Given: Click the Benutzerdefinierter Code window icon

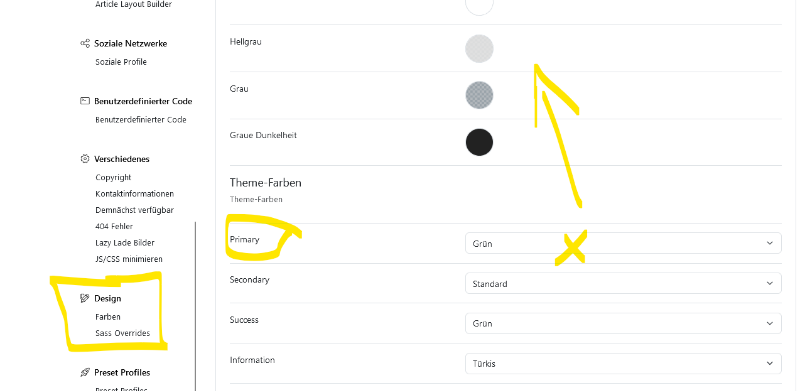Looking at the screenshot, I should (85, 101).
